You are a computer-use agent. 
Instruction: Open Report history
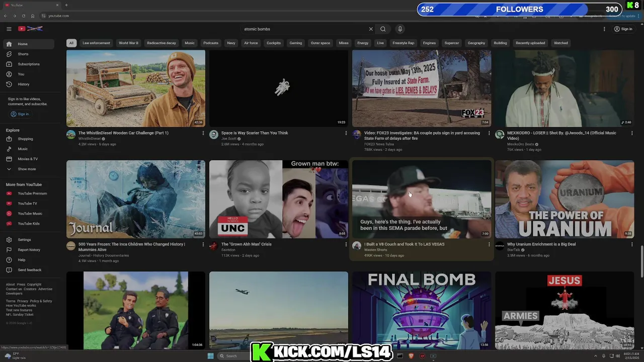click(29, 250)
